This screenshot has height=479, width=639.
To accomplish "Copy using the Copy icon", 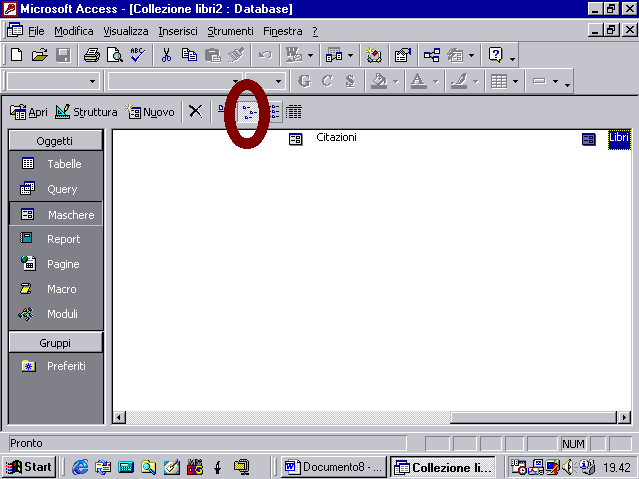I will pyautogui.click(x=189, y=55).
